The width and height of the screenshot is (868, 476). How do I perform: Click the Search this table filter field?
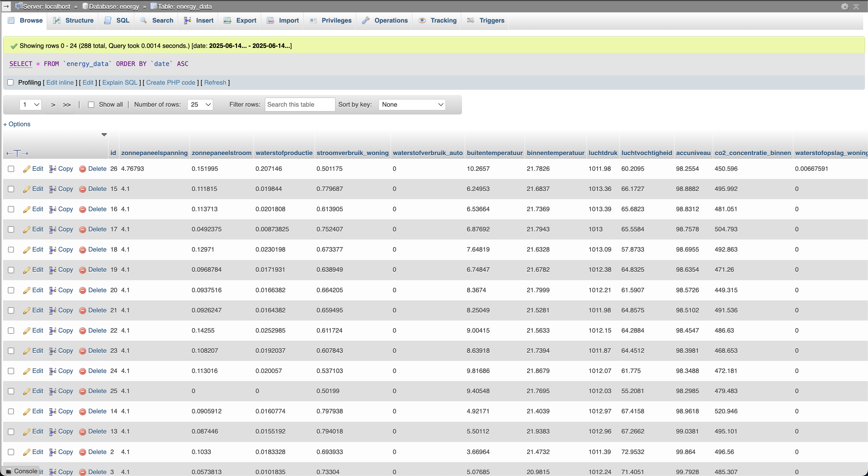pyautogui.click(x=300, y=105)
